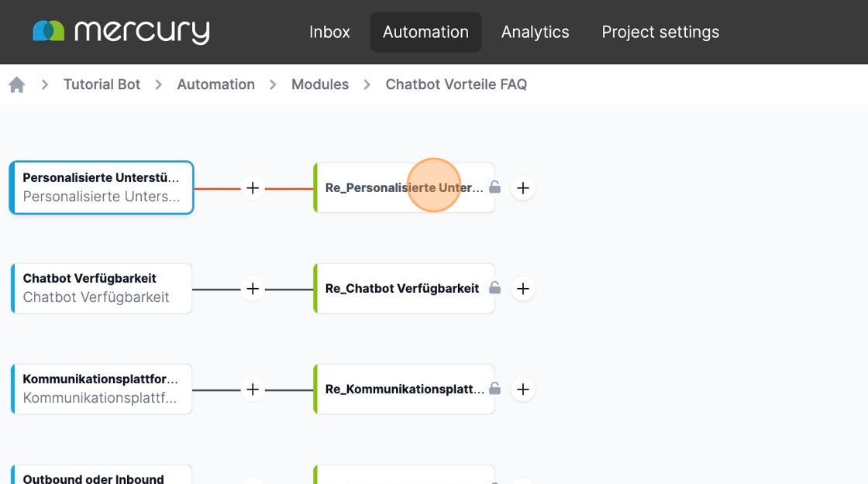This screenshot has height=484, width=868.
Task: Go to Tutorial Bot breadcrumb
Action: (x=102, y=84)
